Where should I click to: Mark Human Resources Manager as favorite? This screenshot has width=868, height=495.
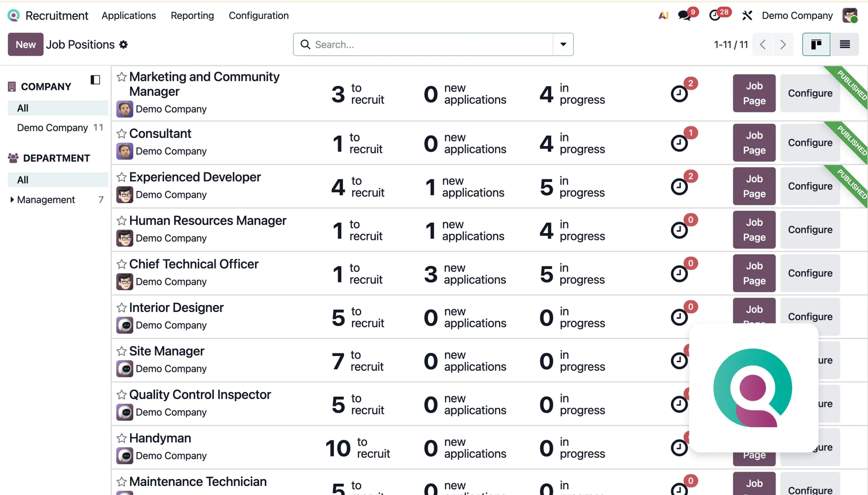122,220
